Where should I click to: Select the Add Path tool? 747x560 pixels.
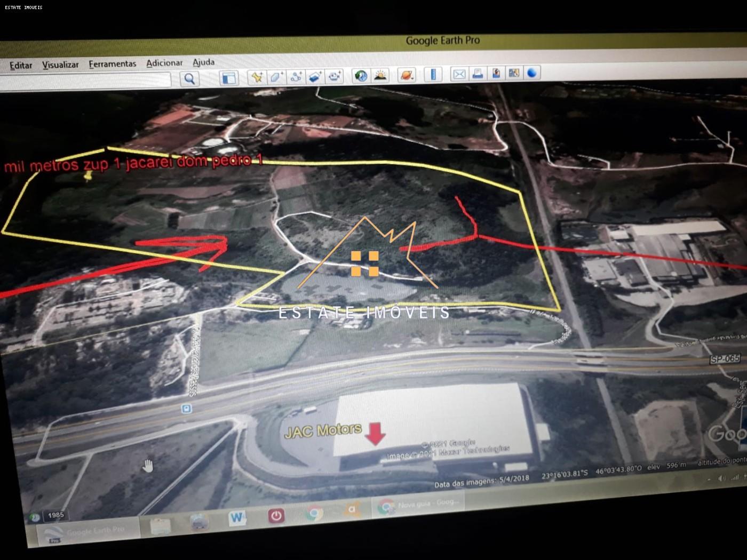pos(296,77)
